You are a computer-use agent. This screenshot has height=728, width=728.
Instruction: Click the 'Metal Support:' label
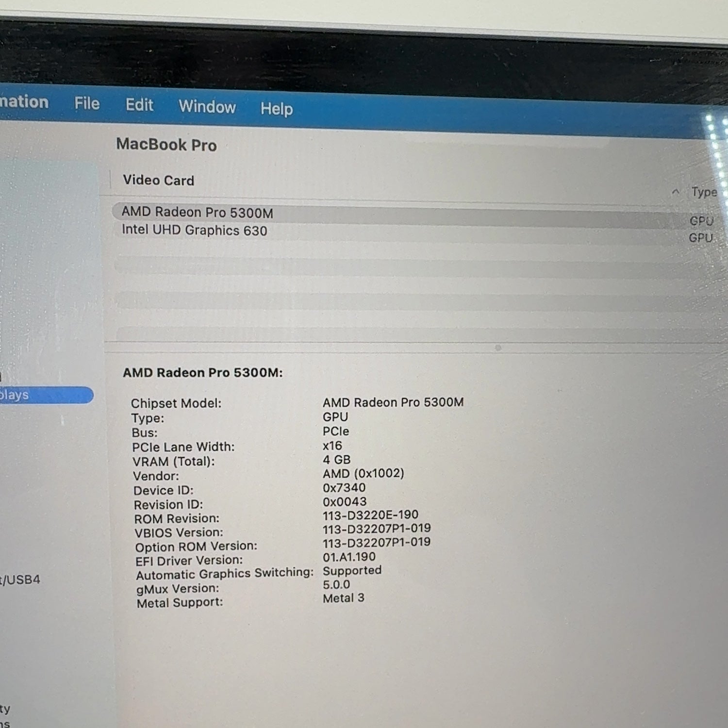pyautogui.click(x=180, y=603)
